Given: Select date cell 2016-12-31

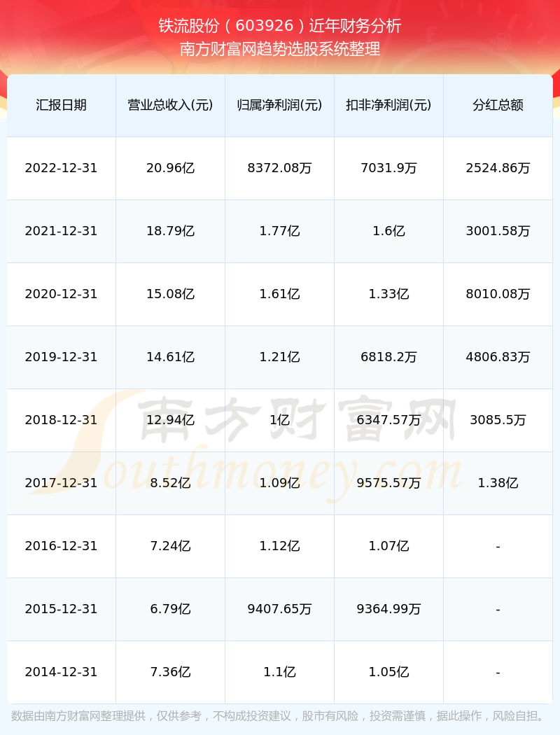Looking at the screenshot, I should 62,546.
